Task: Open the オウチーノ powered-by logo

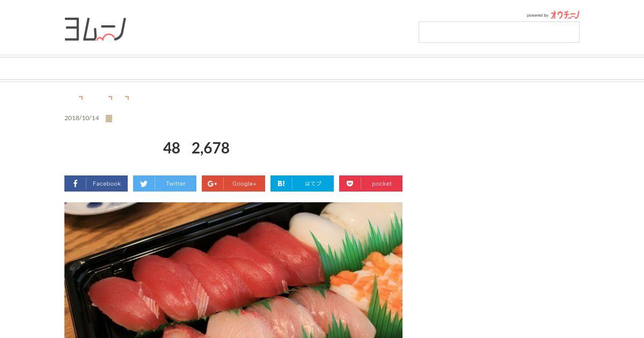Action: click(565, 15)
